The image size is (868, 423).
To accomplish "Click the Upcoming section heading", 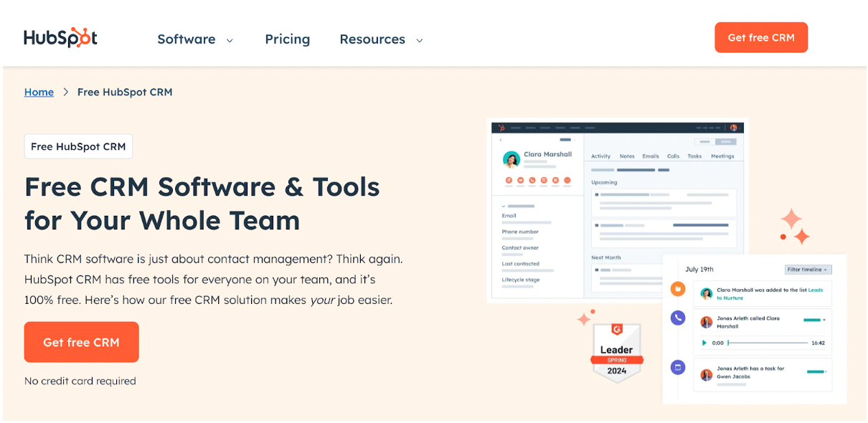I will 604,182.
